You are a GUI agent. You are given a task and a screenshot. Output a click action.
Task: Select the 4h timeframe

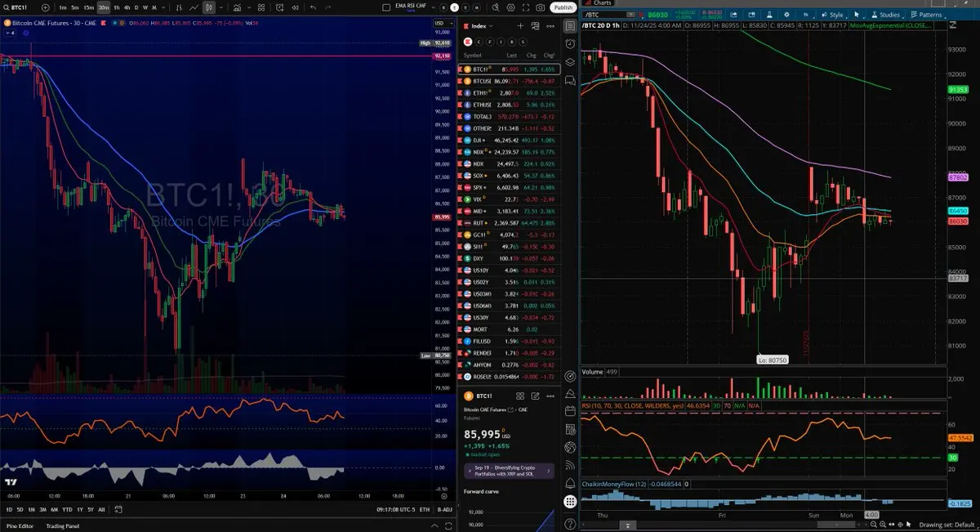[x=127, y=7]
